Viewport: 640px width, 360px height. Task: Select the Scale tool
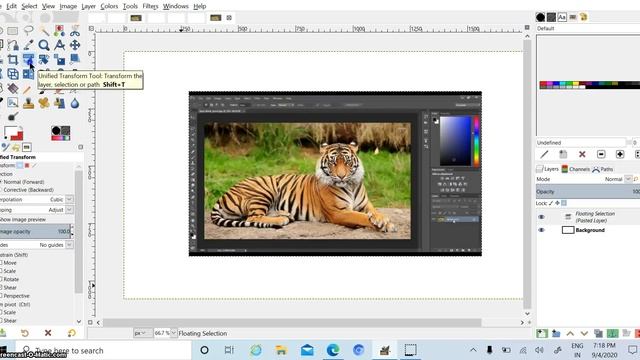(x=60, y=60)
